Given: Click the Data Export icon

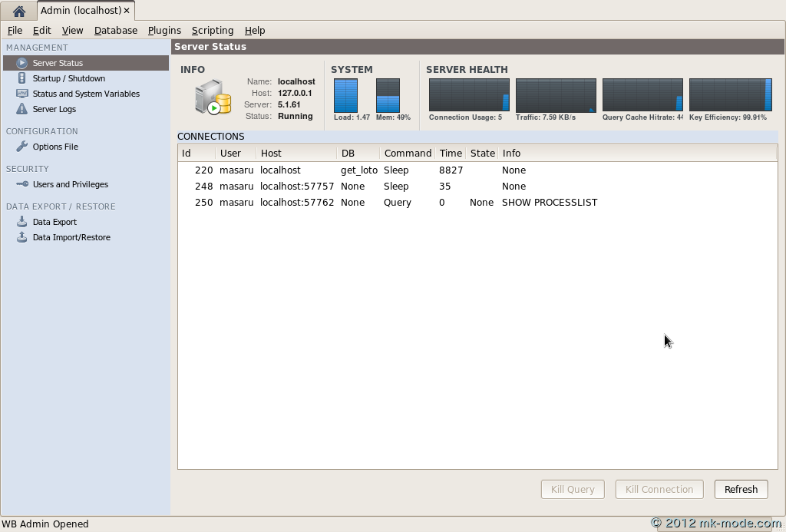Looking at the screenshot, I should pos(22,222).
